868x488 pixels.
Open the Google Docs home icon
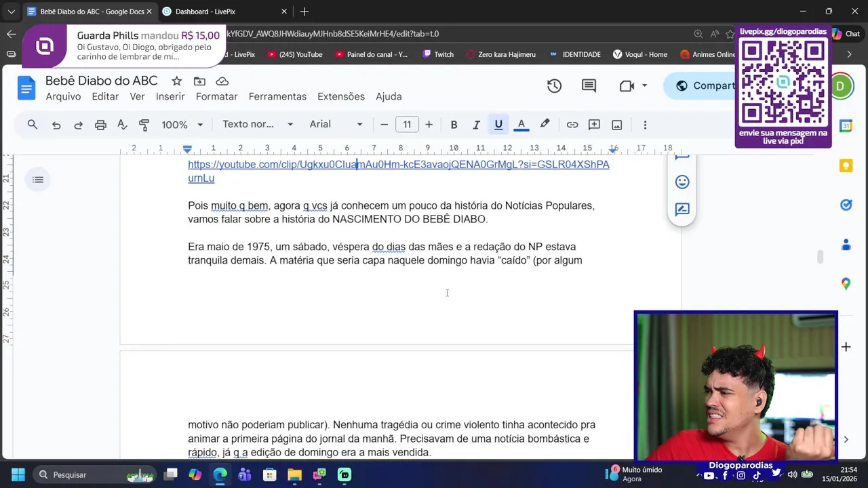click(x=26, y=88)
